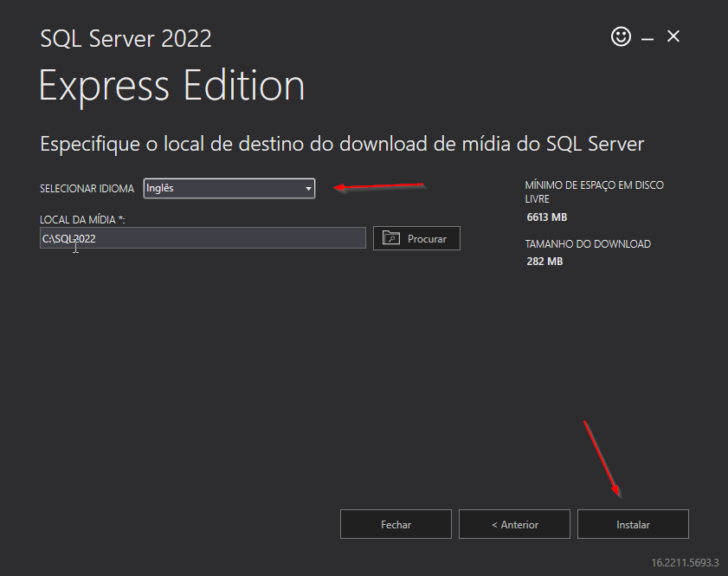The height and width of the screenshot is (576, 728).
Task: Click the TAMANHO DO DOWNLOAD label
Action: (588, 244)
